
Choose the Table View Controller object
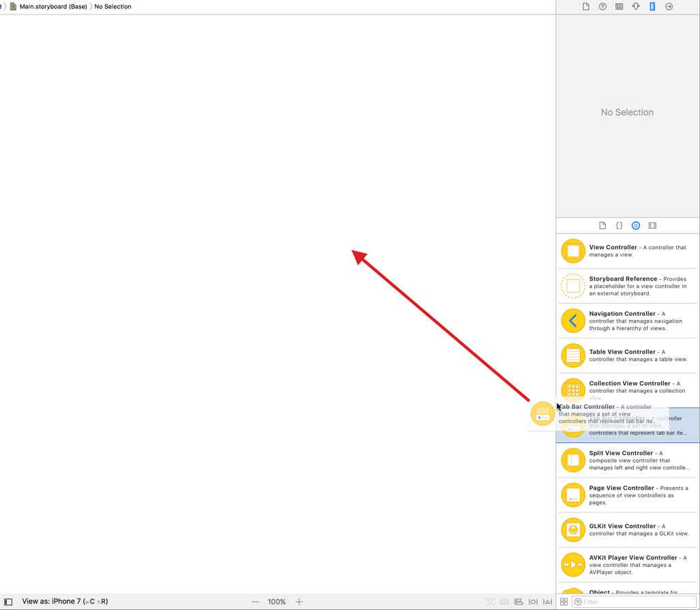click(x=628, y=355)
